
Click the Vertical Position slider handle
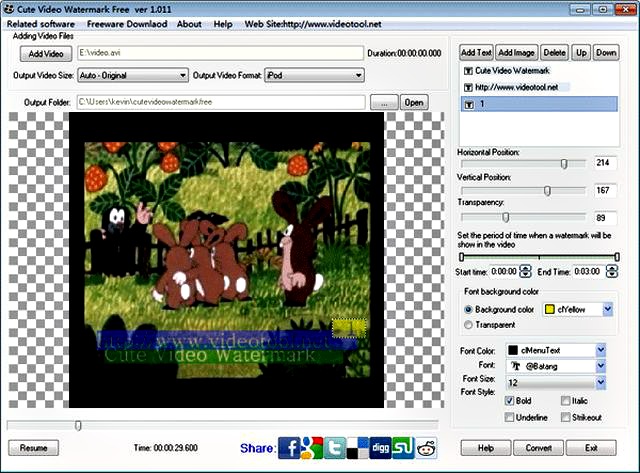tap(548, 191)
